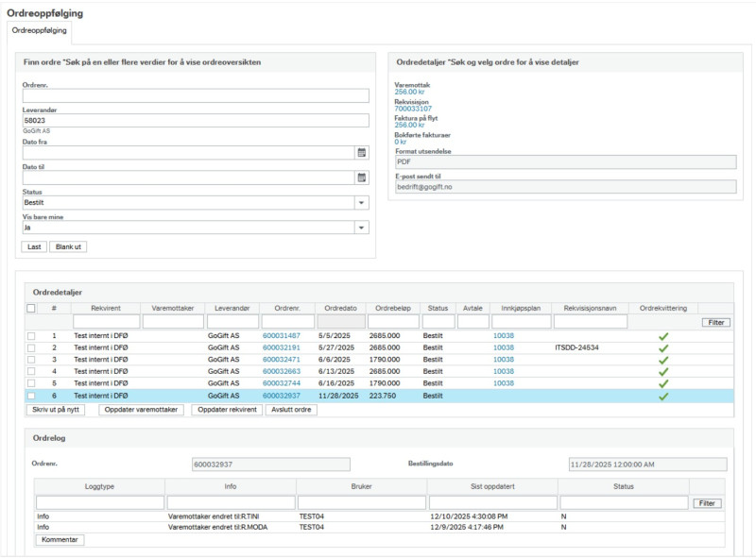This screenshot has height=558, width=756.
Task: Sort by the Ordredato column header
Action: click(340, 309)
